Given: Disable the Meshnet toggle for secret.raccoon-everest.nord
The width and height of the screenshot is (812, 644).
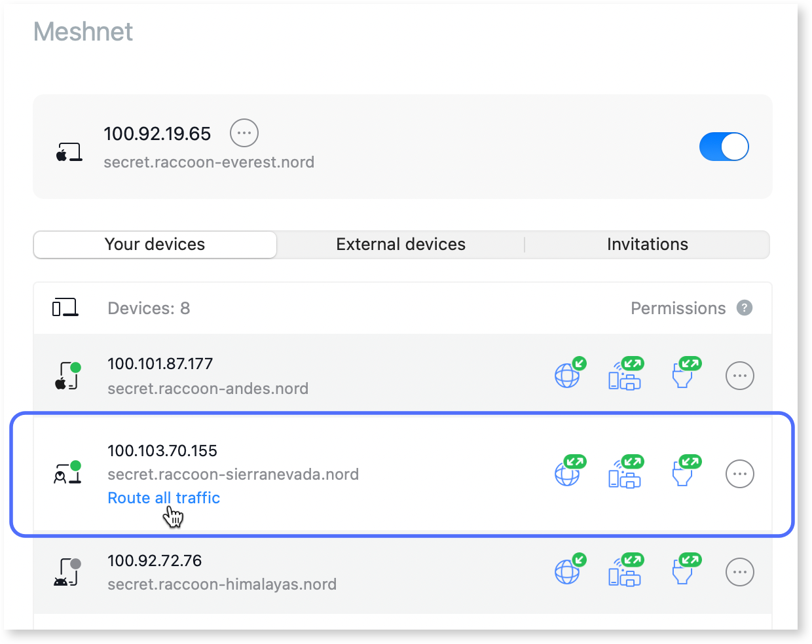Looking at the screenshot, I should (724, 147).
